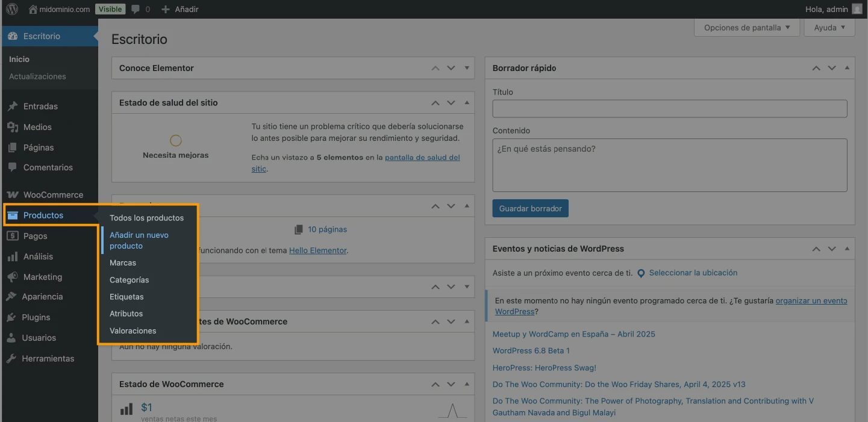Open Inicio under Escritorio menu
The width and height of the screenshot is (868, 422).
tap(19, 59)
